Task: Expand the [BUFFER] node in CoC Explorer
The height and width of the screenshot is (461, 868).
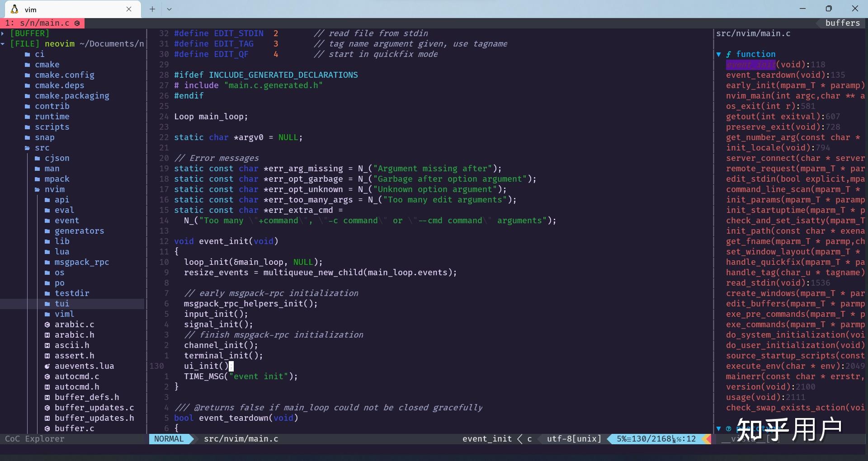Action: tap(4, 33)
